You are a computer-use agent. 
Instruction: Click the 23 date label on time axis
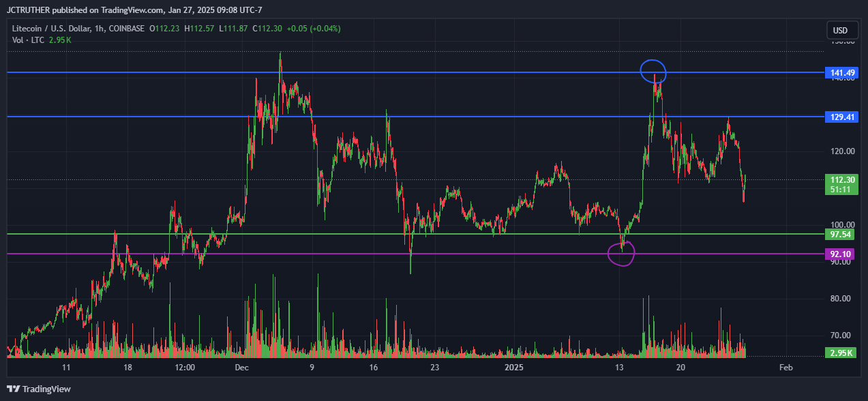click(x=435, y=368)
